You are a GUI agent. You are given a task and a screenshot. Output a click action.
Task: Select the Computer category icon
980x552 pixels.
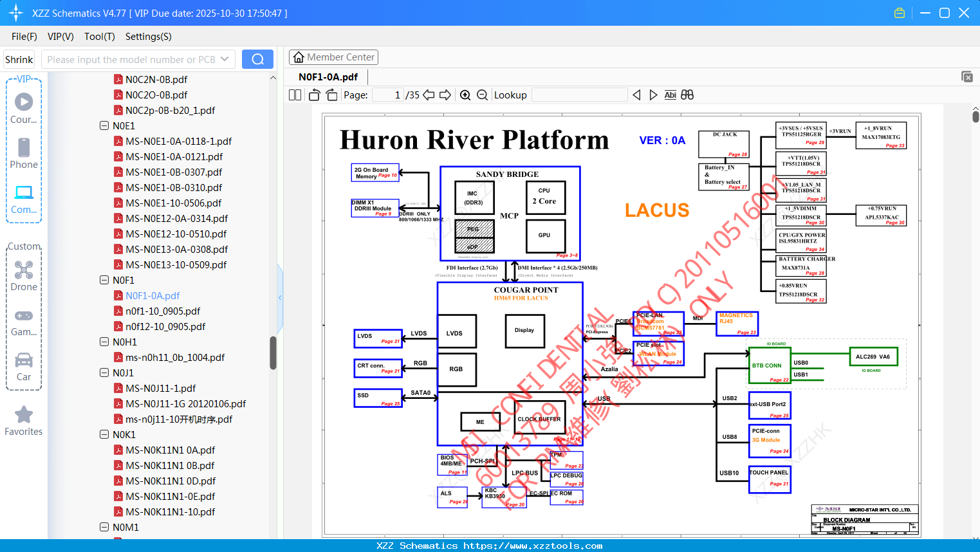(x=24, y=192)
